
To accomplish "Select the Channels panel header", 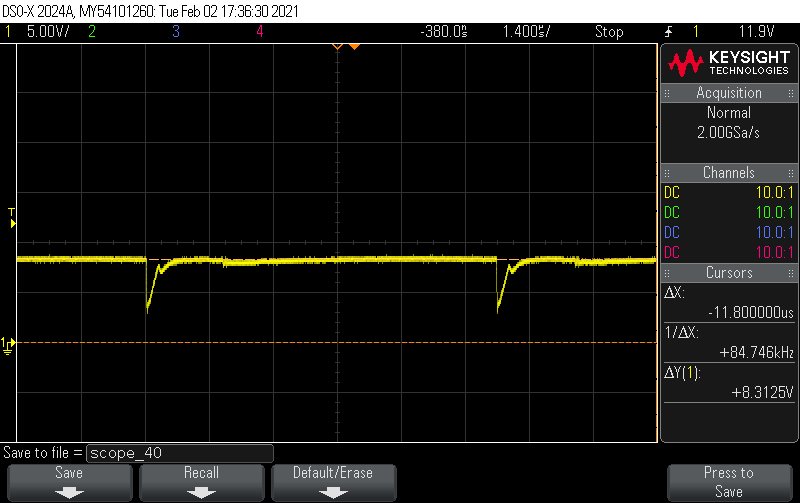I will coord(729,173).
